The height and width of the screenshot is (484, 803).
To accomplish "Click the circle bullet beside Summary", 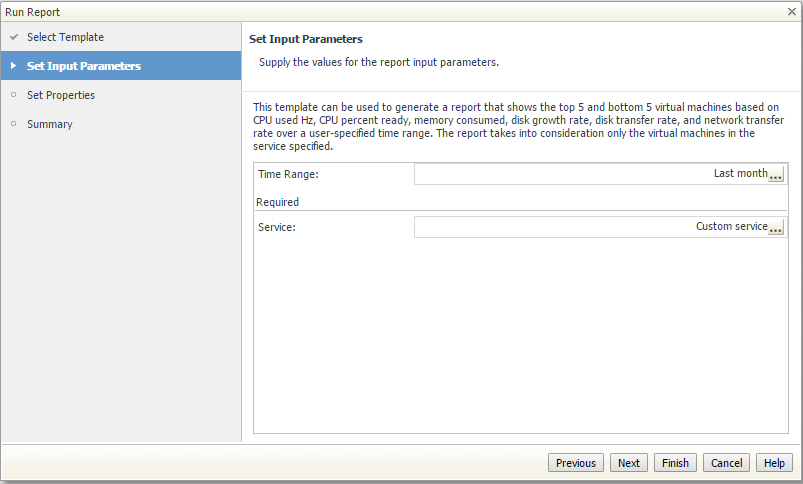I will point(14,123).
